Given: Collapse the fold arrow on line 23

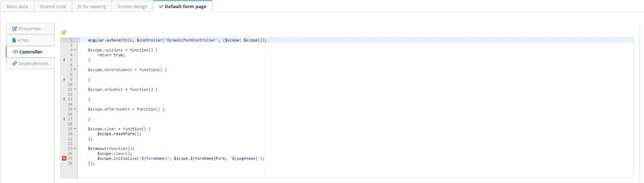Looking at the screenshot, I should click(75, 149).
